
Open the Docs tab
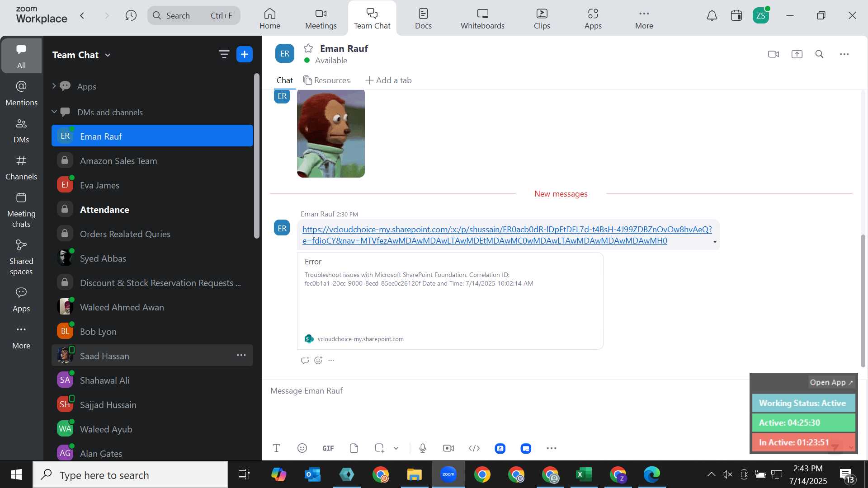click(x=423, y=19)
